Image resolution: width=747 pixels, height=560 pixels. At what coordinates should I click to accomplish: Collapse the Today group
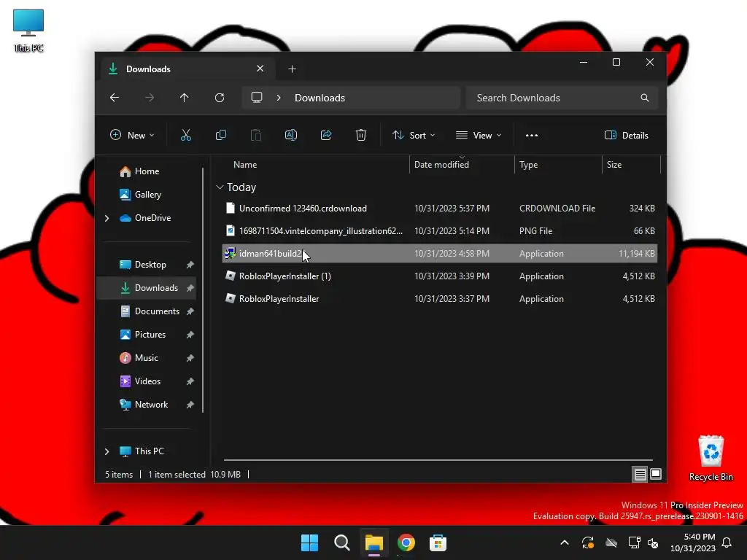(220, 187)
